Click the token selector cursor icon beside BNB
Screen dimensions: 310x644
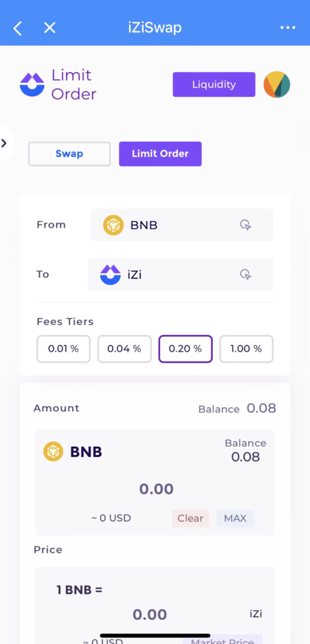(x=245, y=225)
